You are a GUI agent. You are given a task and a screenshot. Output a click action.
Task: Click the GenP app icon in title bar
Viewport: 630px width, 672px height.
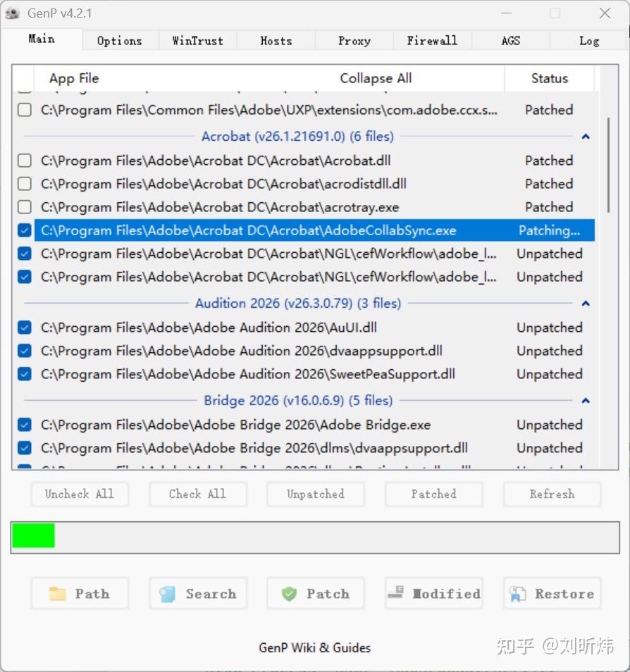pos(13,13)
